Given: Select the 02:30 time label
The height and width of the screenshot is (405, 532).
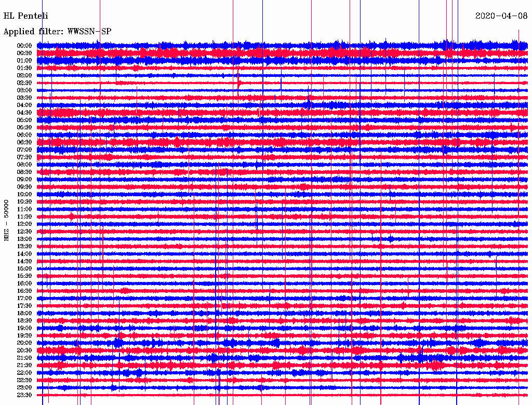Looking at the screenshot, I should [x=24, y=83].
